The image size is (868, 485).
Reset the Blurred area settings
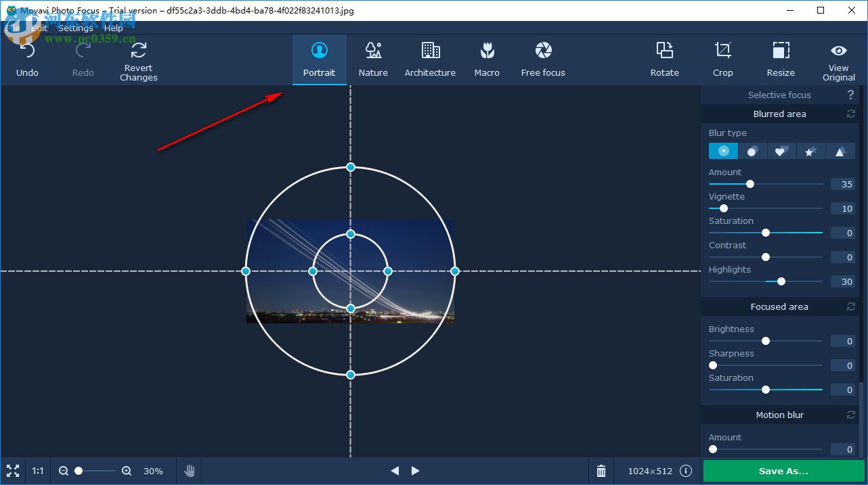[x=851, y=114]
